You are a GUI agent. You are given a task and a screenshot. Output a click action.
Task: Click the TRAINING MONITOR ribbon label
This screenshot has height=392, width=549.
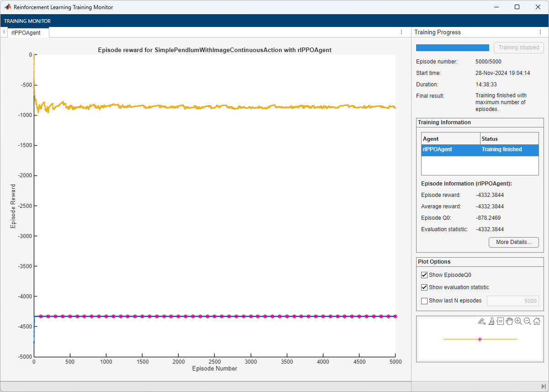[27, 21]
